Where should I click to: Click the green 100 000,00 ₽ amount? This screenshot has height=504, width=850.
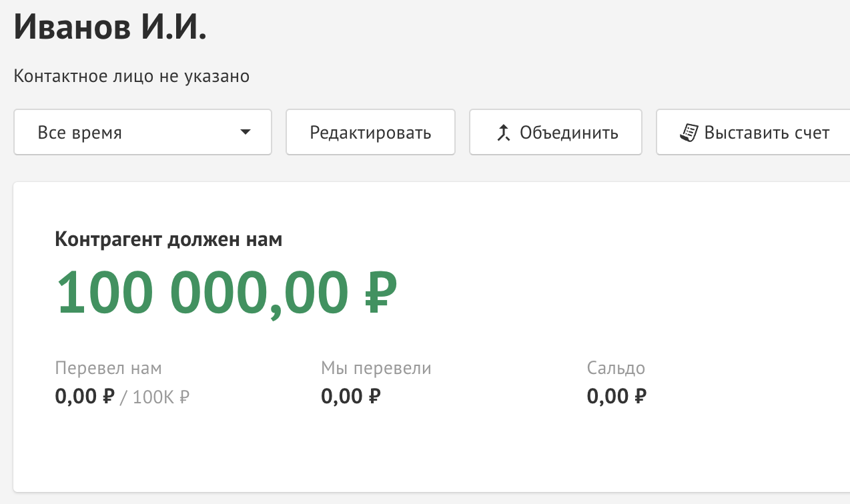pos(227,293)
